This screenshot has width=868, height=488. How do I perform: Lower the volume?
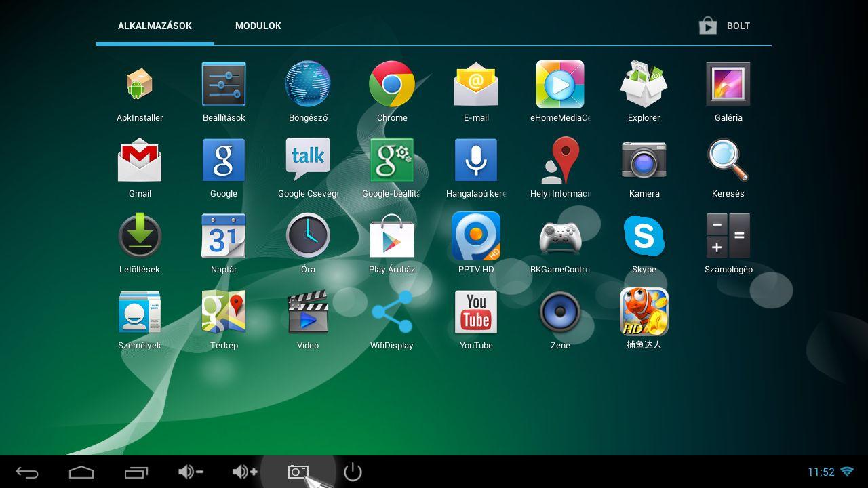pyautogui.click(x=191, y=472)
